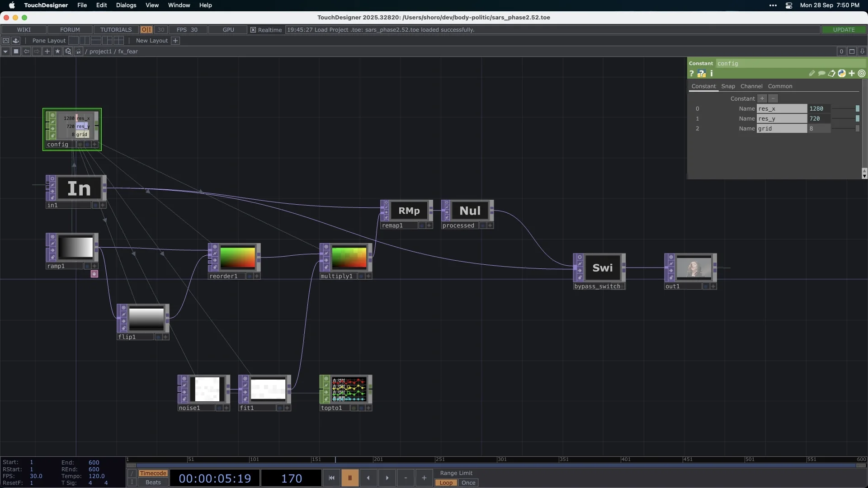The width and height of the screenshot is (868, 488).
Task: Open operator help question mark icon
Action: point(692,73)
